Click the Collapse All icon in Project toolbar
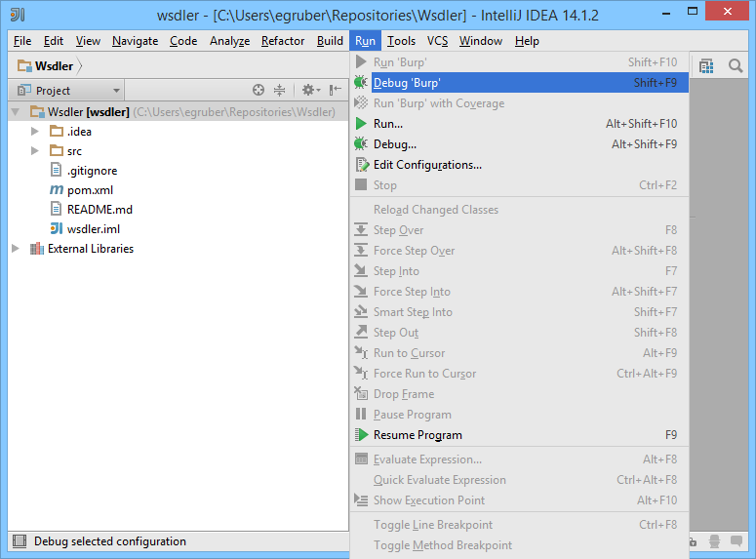Screen dimensions: 756x559 click(x=280, y=90)
